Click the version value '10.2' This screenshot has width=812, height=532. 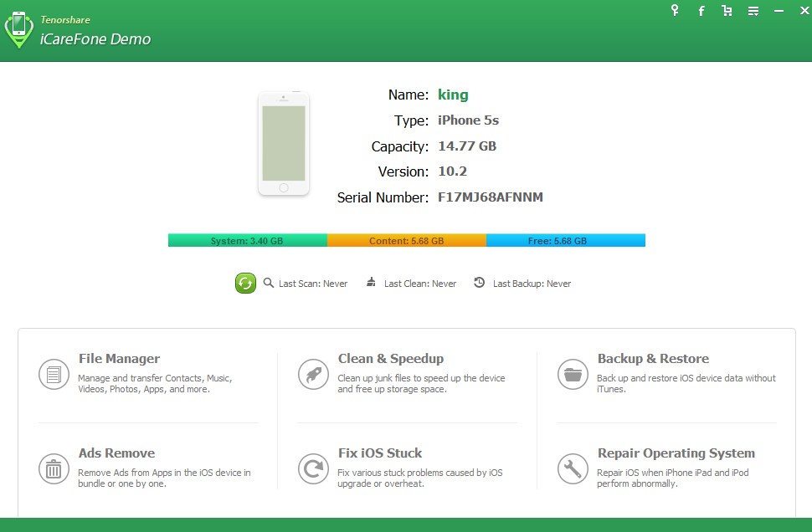[453, 171]
